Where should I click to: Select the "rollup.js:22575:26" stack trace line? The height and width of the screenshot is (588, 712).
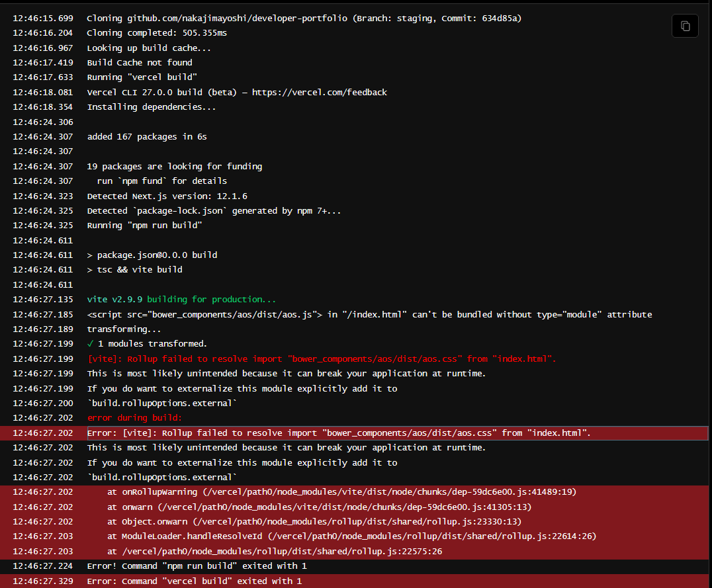pos(275,551)
